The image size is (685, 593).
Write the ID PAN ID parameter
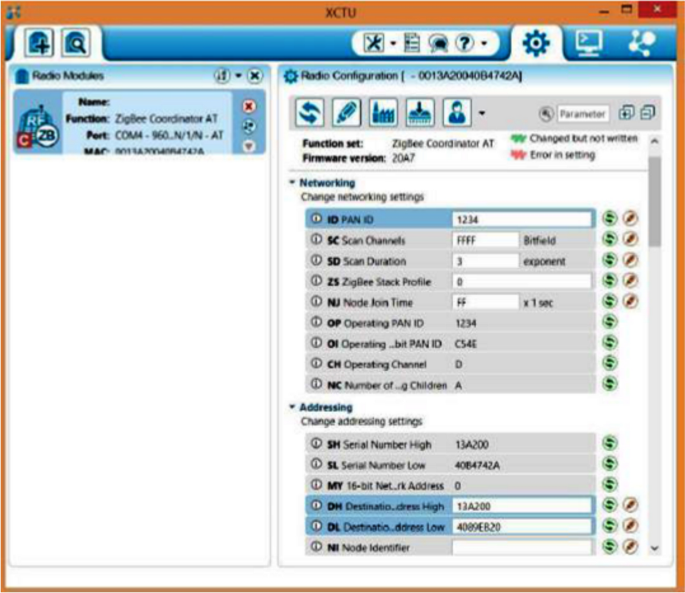tap(630, 218)
